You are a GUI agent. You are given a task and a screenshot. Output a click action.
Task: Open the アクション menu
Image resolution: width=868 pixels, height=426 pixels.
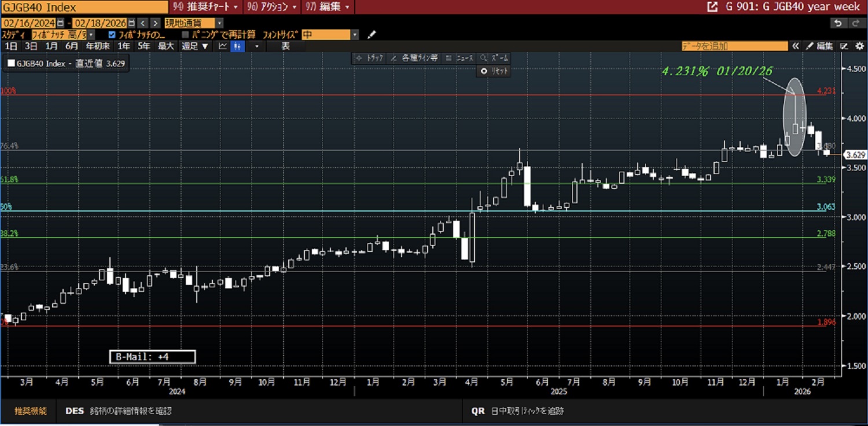coord(272,7)
